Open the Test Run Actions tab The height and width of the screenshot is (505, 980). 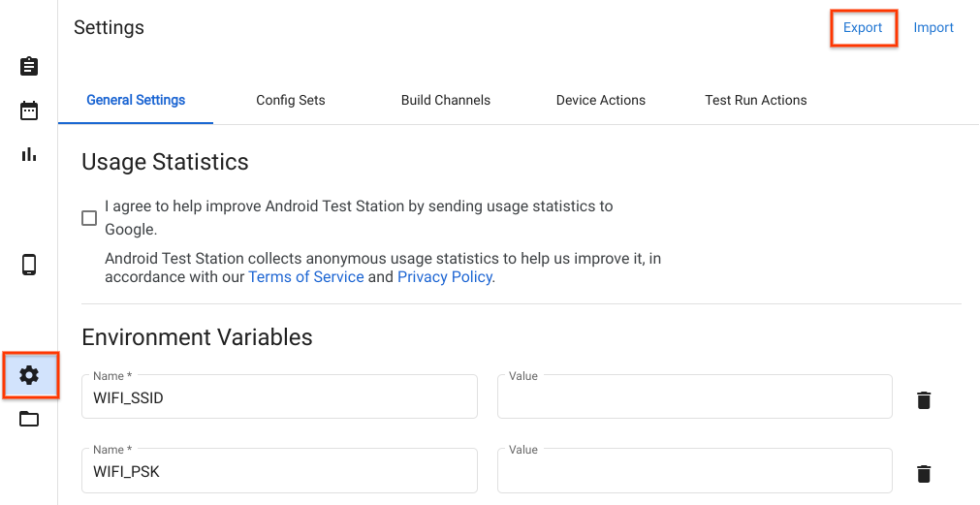(756, 100)
